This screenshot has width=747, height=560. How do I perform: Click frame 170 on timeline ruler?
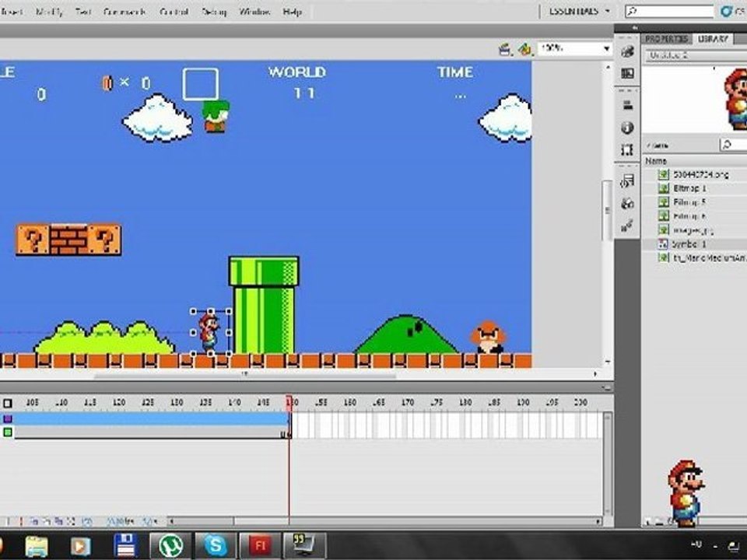pos(407,403)
